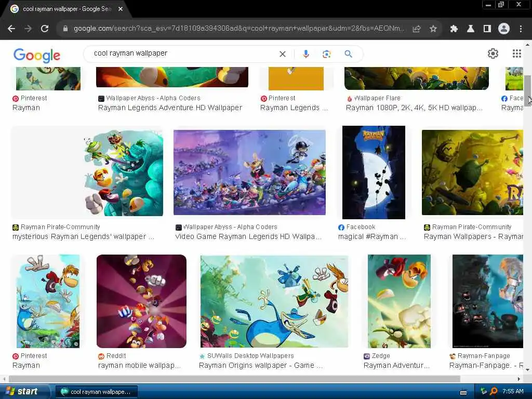This screenshot has width=532, height=399.
Task: Go back to the previous page
Action: [11, 29]
